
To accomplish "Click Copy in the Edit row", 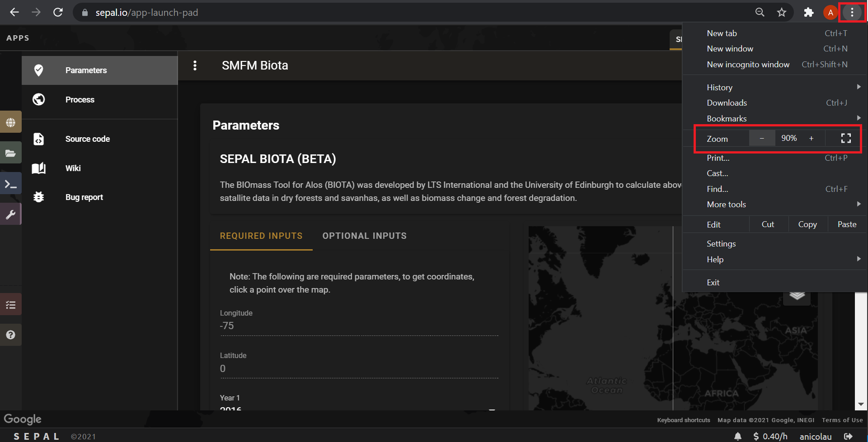I will click(x=807, y=224).
